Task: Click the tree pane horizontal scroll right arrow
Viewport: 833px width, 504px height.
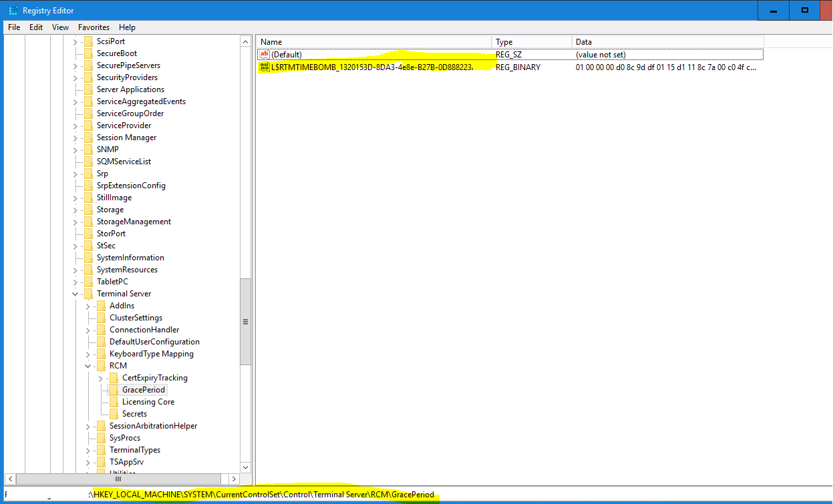Action: [x=234, y=479]
